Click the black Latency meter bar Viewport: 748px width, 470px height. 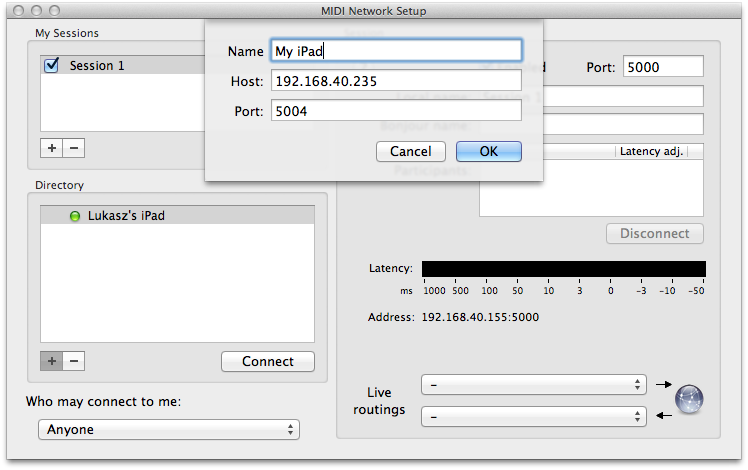click(564, 269)
